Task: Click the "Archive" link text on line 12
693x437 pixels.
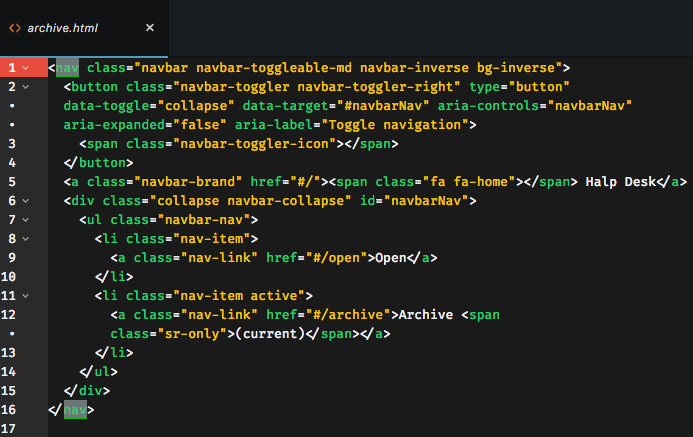Action: click(x=426, y=315)
